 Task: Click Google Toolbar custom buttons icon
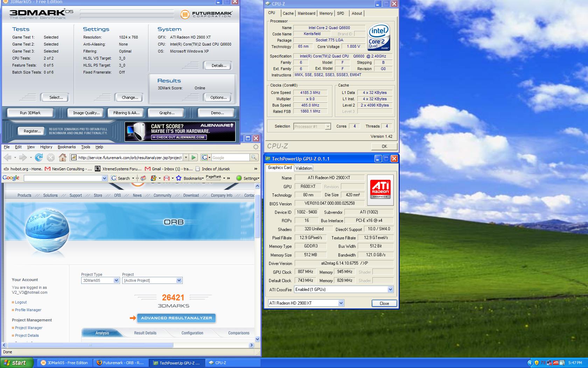[x=153, y=178]
